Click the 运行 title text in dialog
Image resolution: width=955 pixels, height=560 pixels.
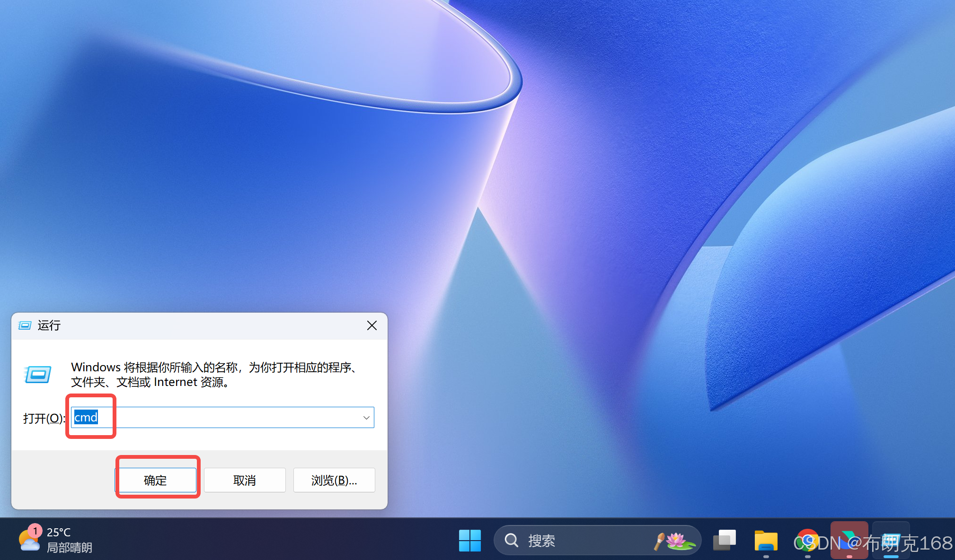click(x=49, y=325)
